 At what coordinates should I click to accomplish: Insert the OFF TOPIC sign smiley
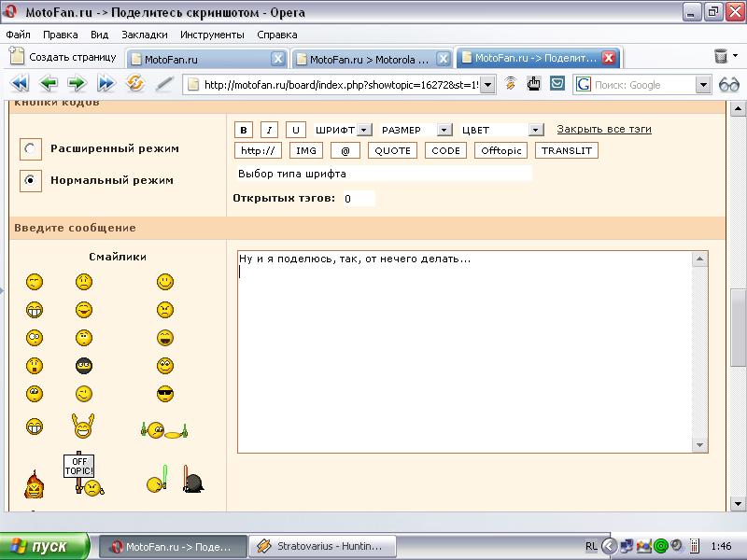click(x=84, y=474)
